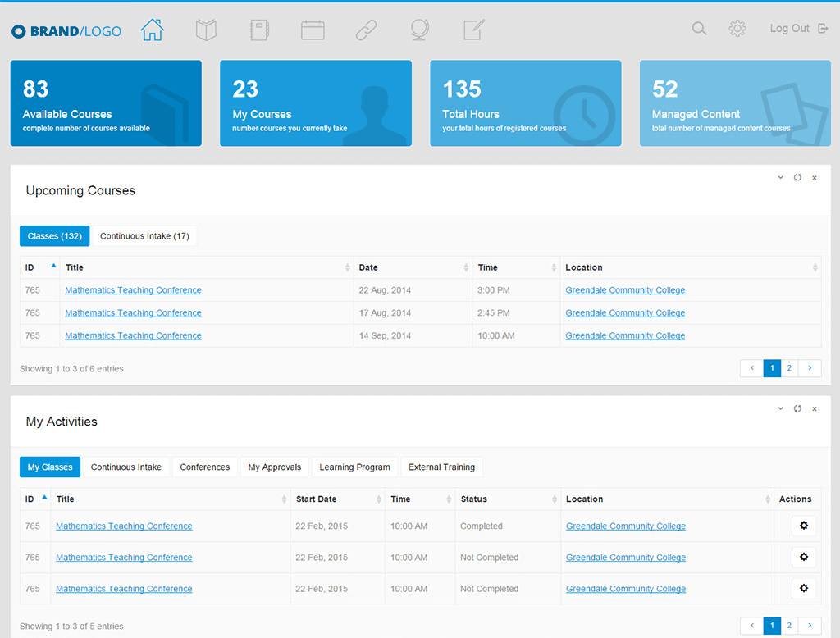840x638 pixels.
Task: Click the Log Out button
Action: coord(788,29)
